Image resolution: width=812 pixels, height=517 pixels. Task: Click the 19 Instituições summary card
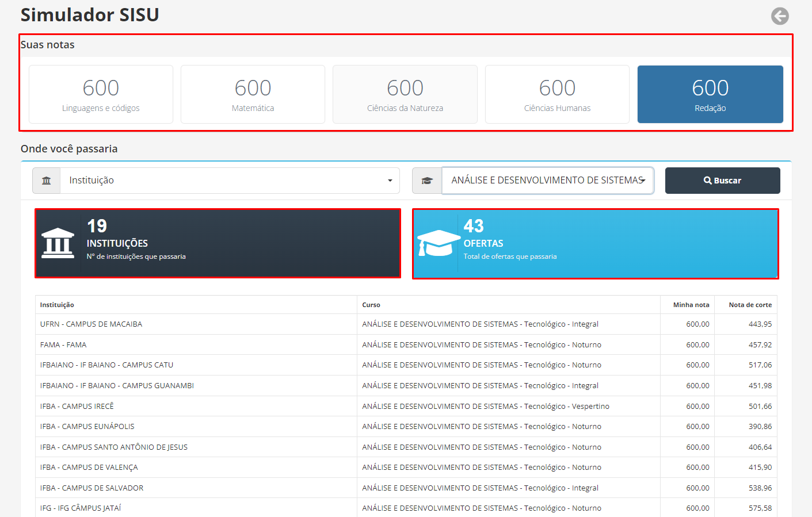click(x=218, y=243)
